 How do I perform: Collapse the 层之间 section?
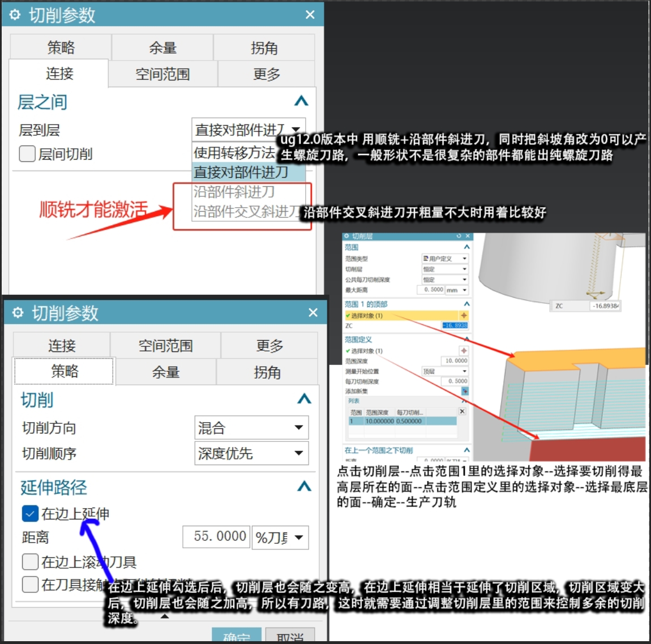click(x=301, y=101)
